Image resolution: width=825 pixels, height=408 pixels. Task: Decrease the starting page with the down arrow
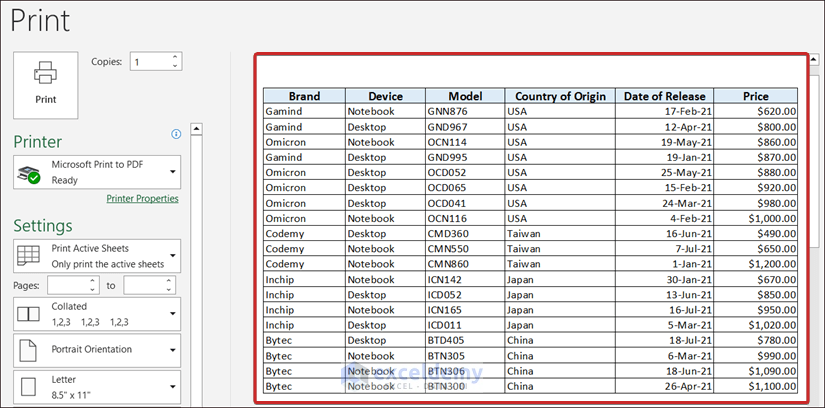click(93, 290)
